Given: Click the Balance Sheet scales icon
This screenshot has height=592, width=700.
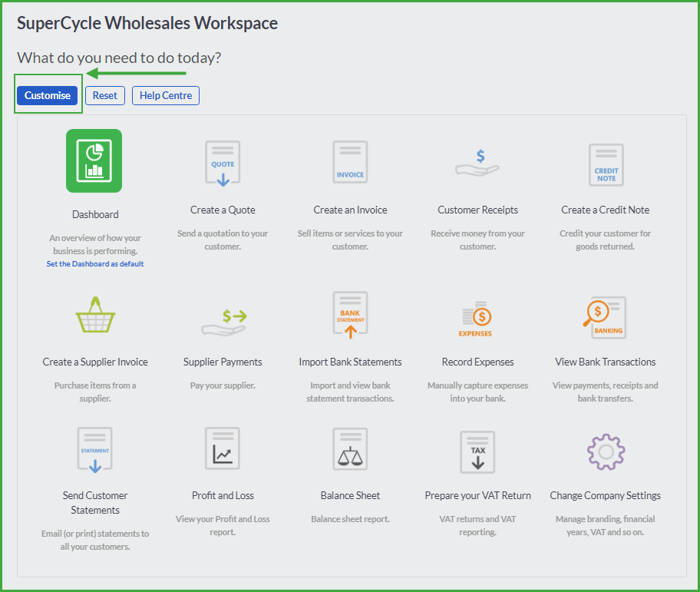Looking at the screenshot, I should pos(350,448).
